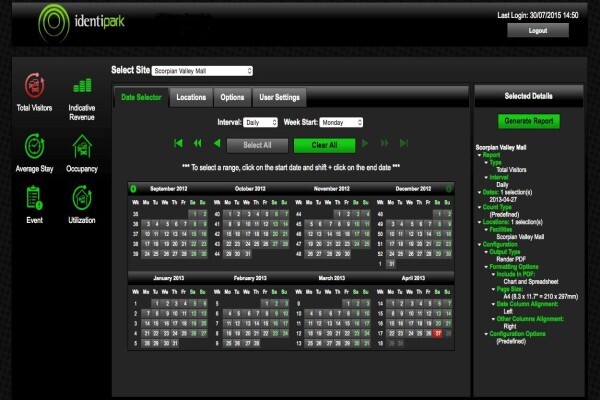Open the Interval dropdown set to Daily

260,122
